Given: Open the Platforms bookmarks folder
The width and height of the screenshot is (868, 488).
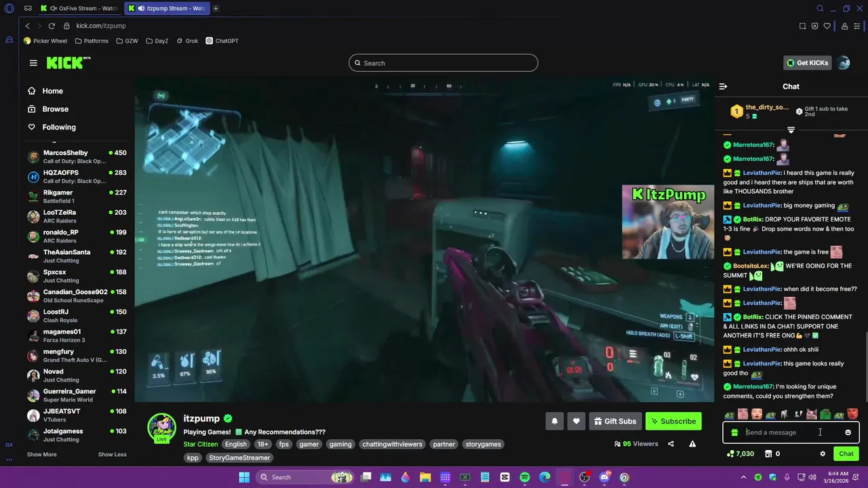Looking at the screenshot, I should click(92, 41).
